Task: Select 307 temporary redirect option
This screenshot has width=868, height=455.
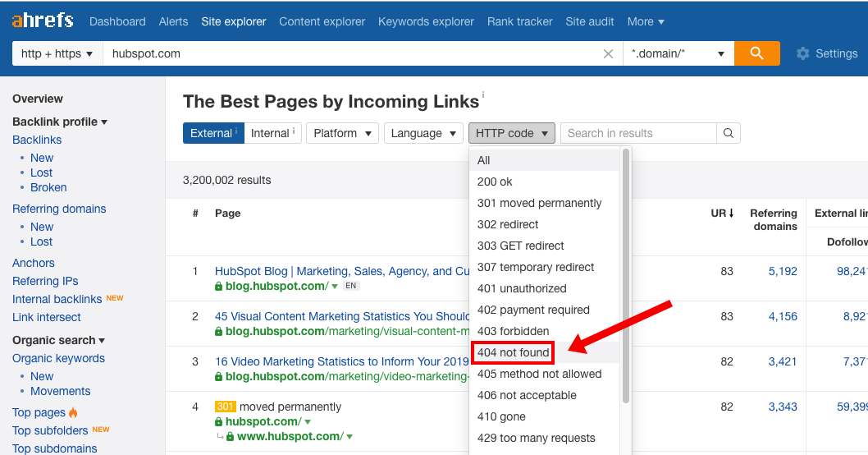Action: (x=544, y=267)
